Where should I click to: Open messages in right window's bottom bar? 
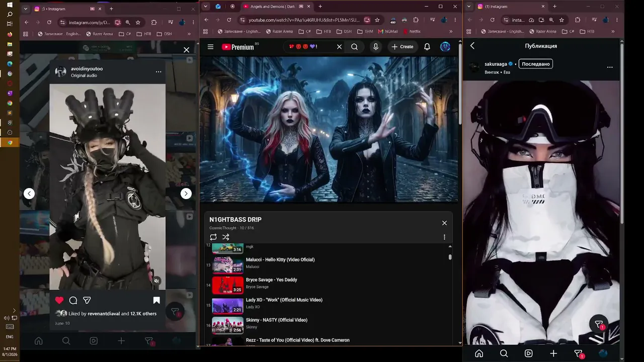579,354
